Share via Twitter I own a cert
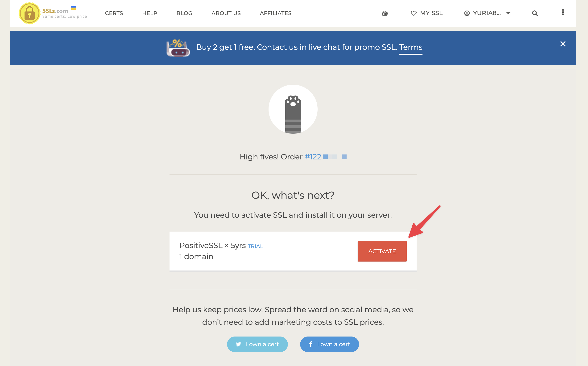 pos(257,344)
